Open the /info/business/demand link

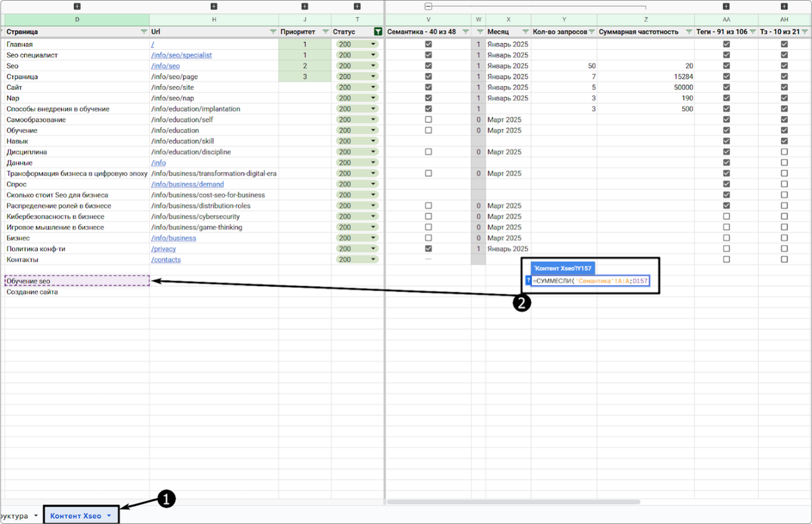point(187,185)
